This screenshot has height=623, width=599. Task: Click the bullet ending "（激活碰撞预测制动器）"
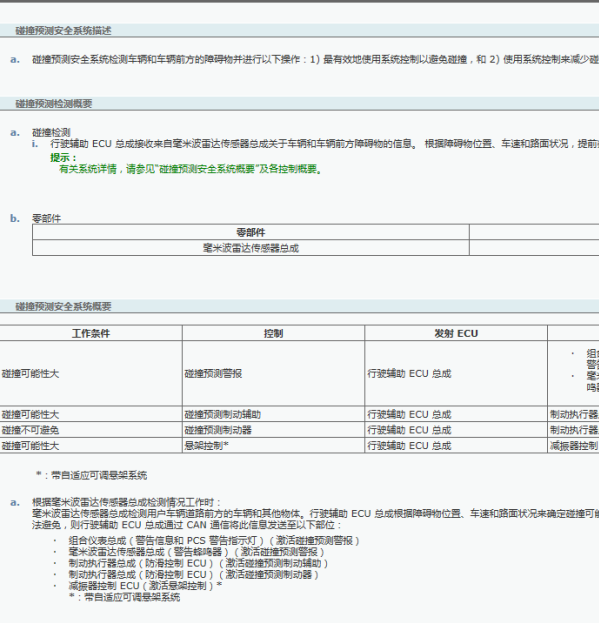193,575
